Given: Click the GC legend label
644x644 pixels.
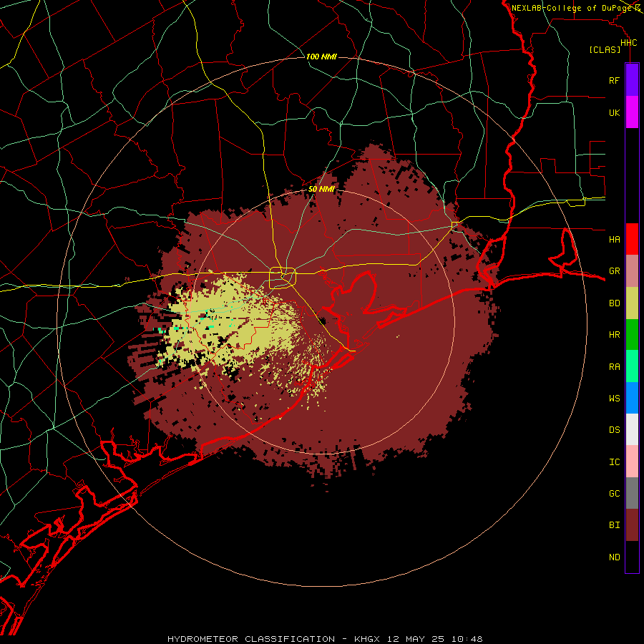Looking at the screenshot, I should click(614, 494).
